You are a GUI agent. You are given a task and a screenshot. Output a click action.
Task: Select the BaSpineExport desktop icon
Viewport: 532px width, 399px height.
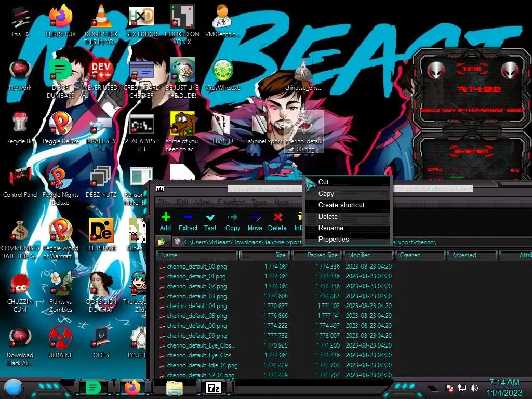(x=263, y=128)
